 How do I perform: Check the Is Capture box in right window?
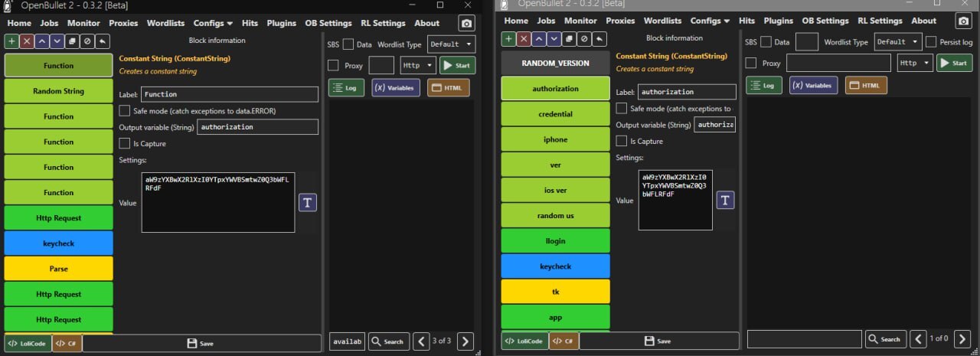[x=622, y=141]
